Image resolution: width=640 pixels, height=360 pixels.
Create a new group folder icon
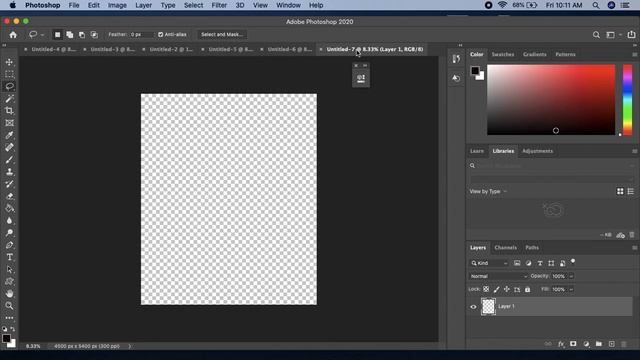(599, 344)
